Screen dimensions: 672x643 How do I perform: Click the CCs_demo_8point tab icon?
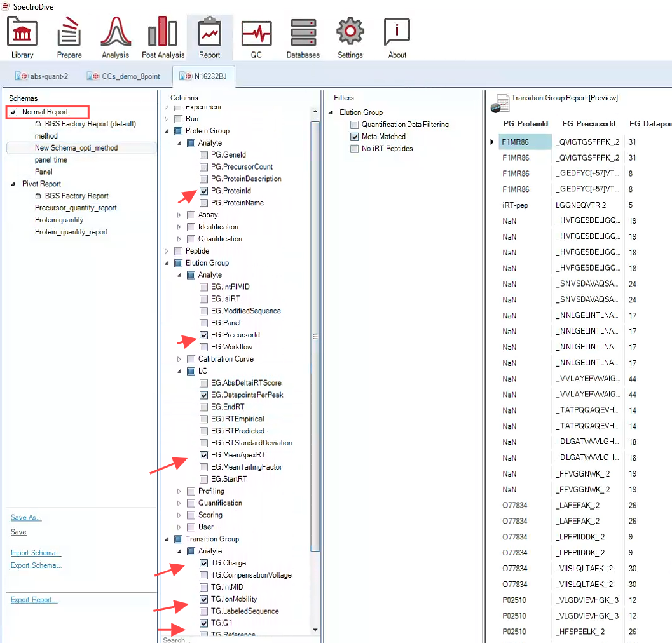tap(93, 76)
